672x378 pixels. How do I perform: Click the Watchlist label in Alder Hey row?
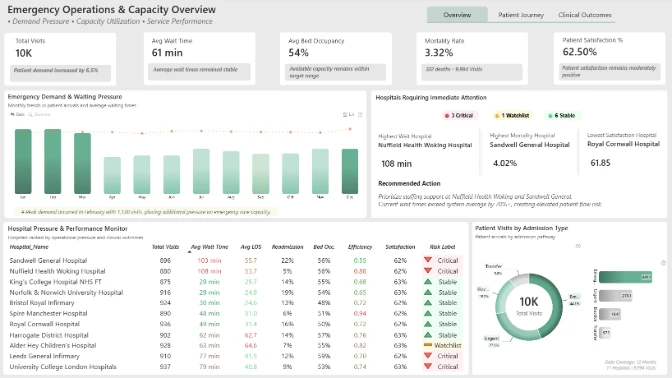[447, 345]
